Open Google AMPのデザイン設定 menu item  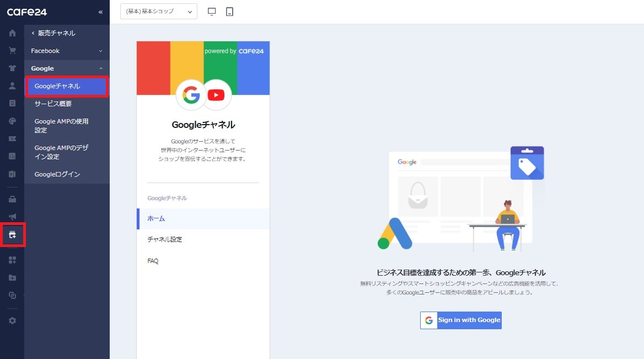(x=62, y=152)
